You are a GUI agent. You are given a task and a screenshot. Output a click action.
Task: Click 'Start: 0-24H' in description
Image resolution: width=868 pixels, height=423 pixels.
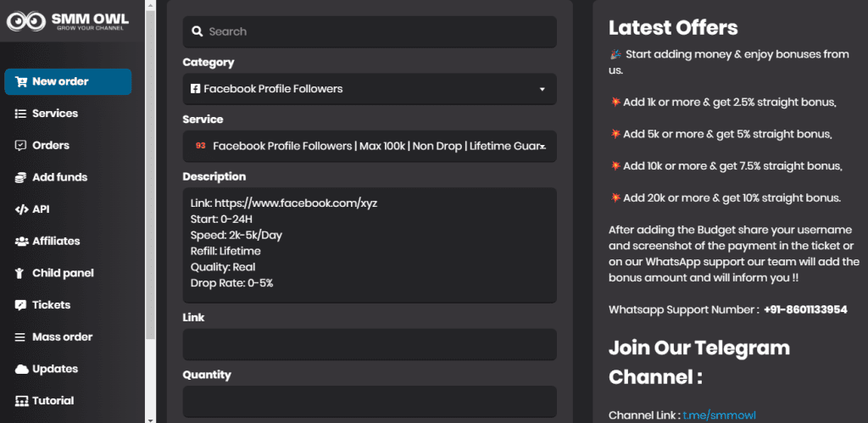click(221, 220)
